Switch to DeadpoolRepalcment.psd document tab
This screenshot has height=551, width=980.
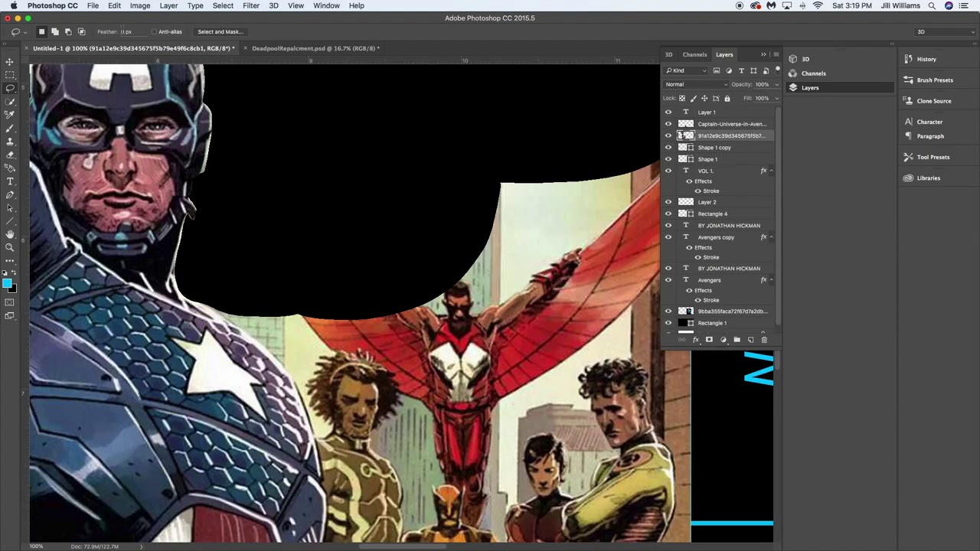tap(314, 48)
